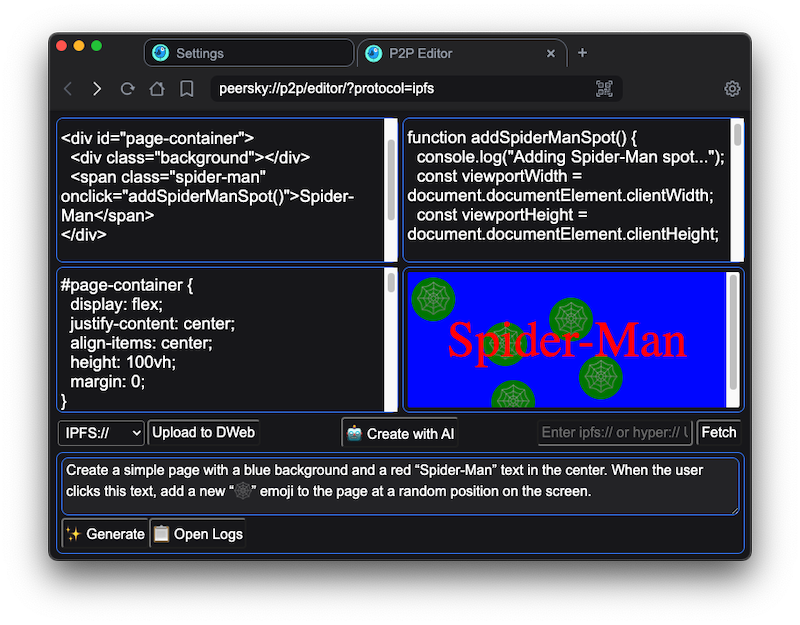Open a new tab with the plus icon
The width and height of the screenshot is (800, 625).
pos(583,53)
